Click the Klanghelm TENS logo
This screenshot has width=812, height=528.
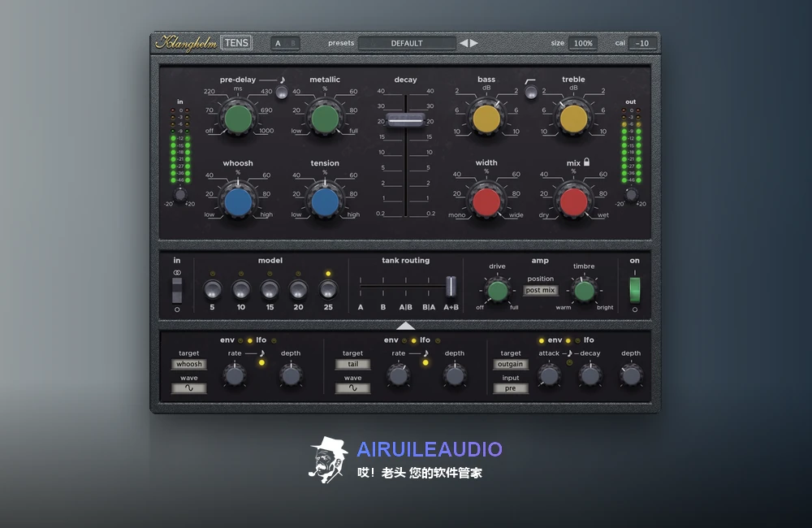pyautogui.click(x=203, y=43)
